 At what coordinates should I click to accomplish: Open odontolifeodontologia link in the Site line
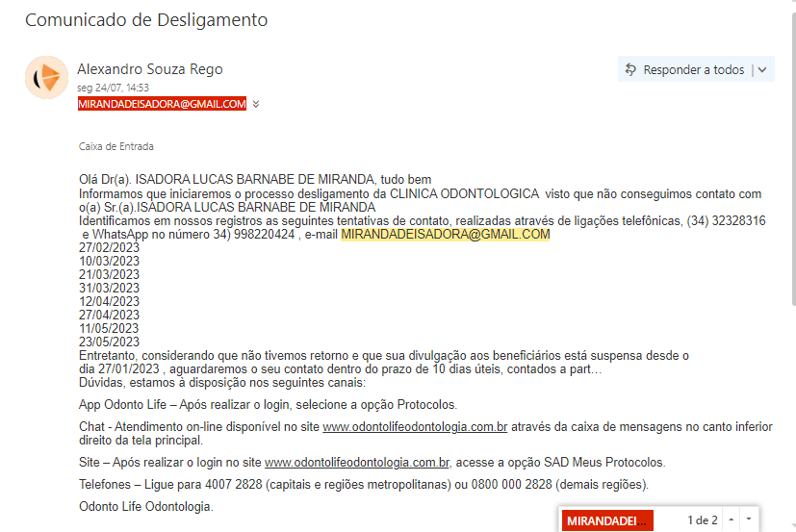click(x=357, y=462)
